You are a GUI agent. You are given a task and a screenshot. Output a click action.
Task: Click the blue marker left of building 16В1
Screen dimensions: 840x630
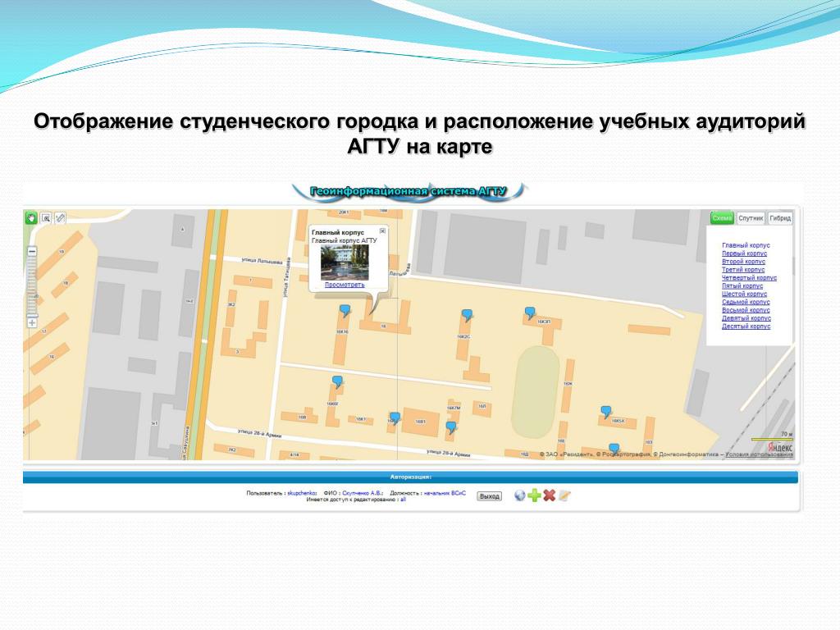point(395,418)
